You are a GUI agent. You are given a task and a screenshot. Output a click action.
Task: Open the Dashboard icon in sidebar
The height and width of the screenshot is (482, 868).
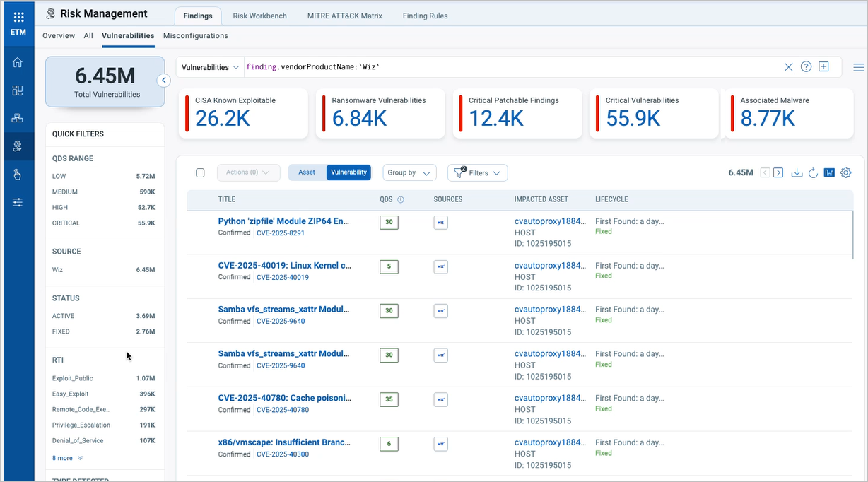tap(18, 90)
